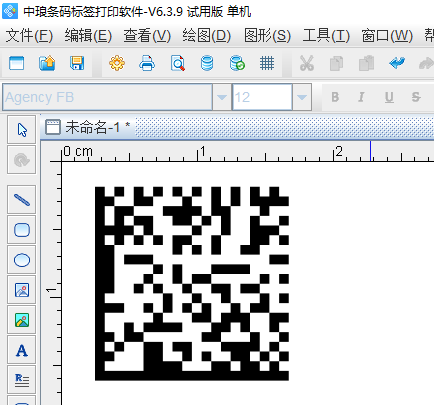This screenshot has width=434, height=405.
Task: Open an existing label file
Action: coord(47,63)
